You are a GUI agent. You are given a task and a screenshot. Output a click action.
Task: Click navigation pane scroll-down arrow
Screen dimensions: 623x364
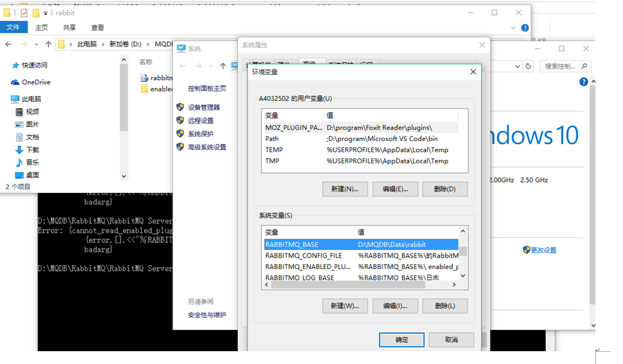click(124, 176)
